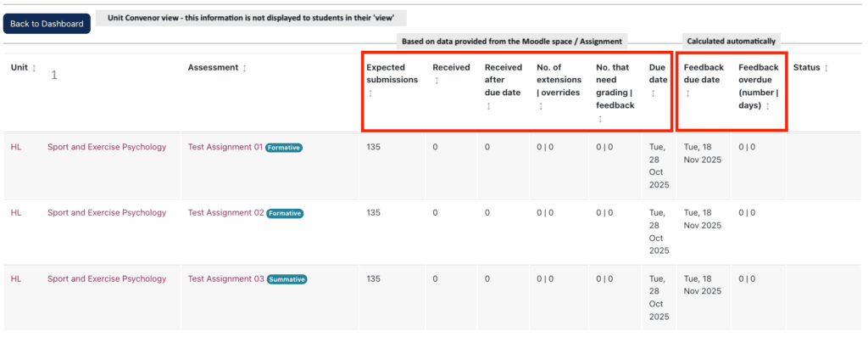The image size is (868, 337).
Task: Click the Unit column header
Action: 19,68
